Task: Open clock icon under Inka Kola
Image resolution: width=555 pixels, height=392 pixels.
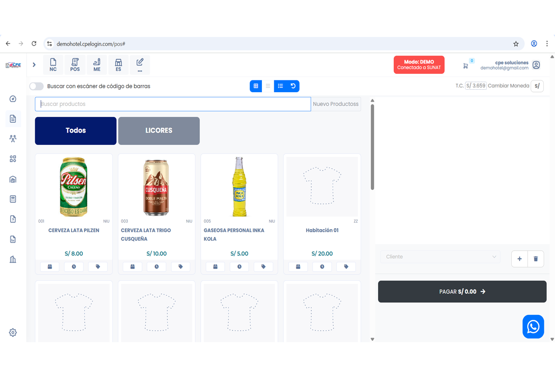Action: pos(239,267)
